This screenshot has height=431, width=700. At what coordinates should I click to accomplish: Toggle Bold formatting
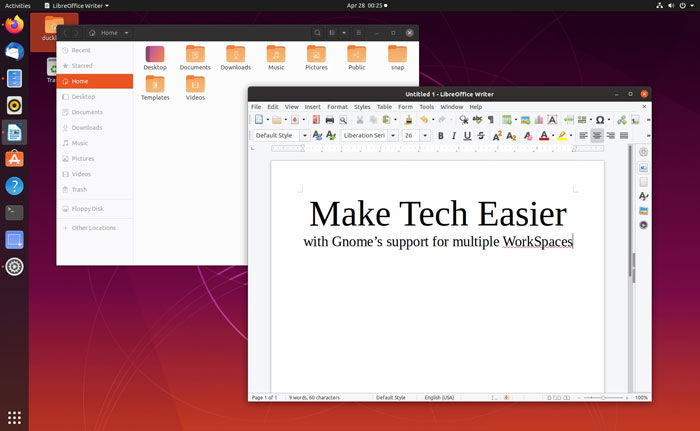coord(440,136)
